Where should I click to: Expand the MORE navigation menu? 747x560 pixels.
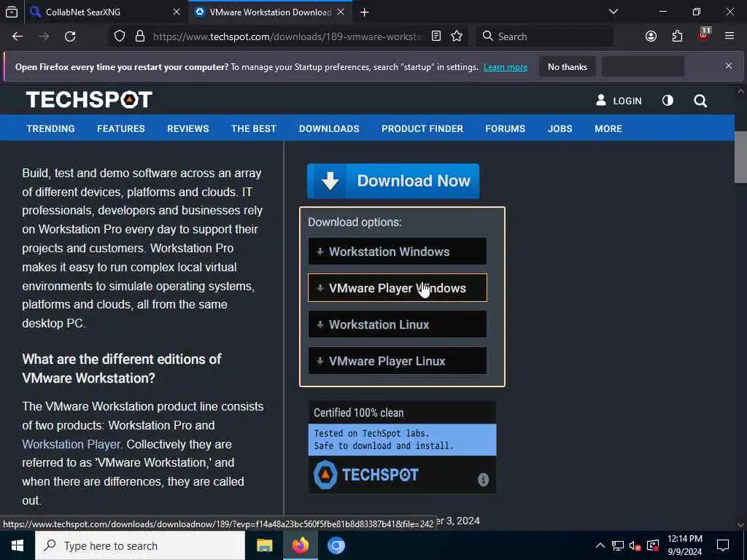pyautogui.click(x=608, y=128)
